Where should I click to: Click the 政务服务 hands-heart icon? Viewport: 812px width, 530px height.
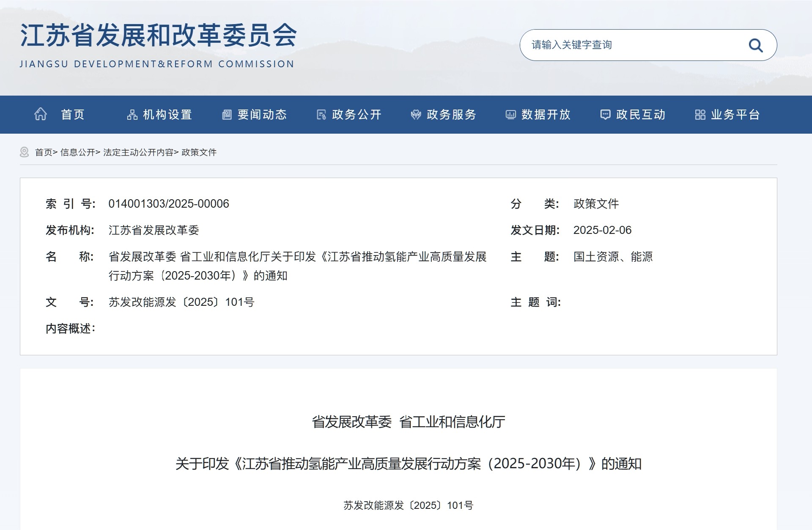(416, 115)
